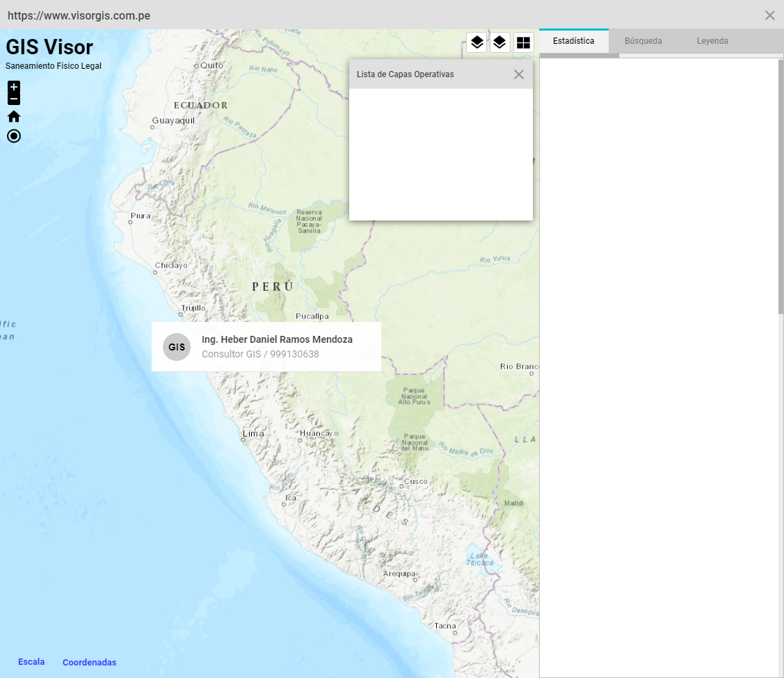Image resolution: width=784 pixels, height=678 pixels.
Task: Click the Escala link
Action: 31,662
